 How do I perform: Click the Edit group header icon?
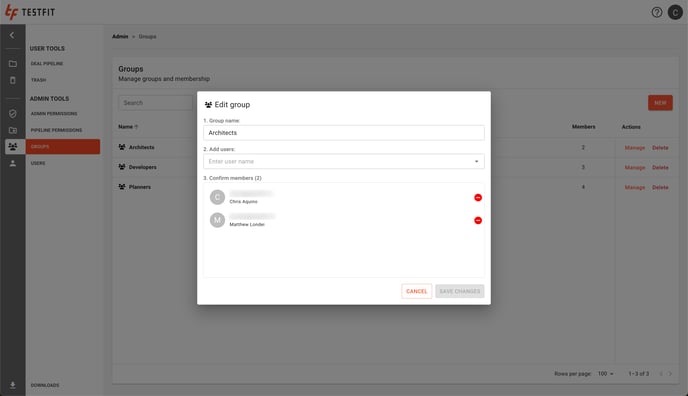coord(208,105)
